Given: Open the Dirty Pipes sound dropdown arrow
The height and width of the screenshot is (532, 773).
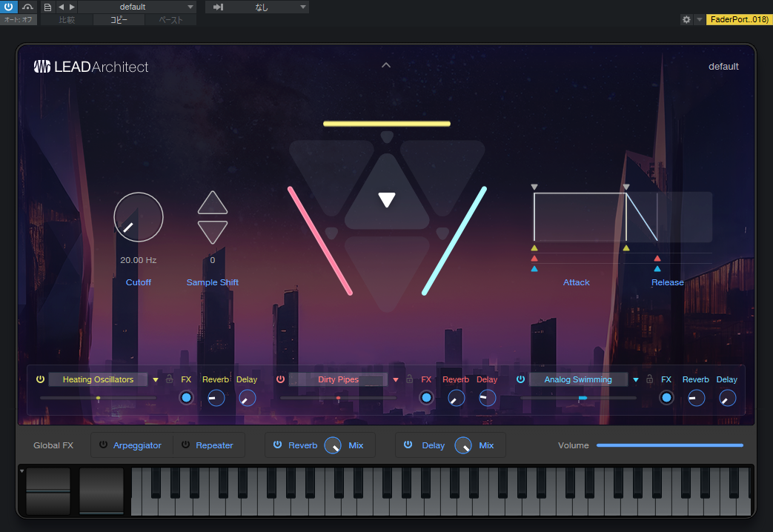Looking at the screenshot, I should 396,380.
